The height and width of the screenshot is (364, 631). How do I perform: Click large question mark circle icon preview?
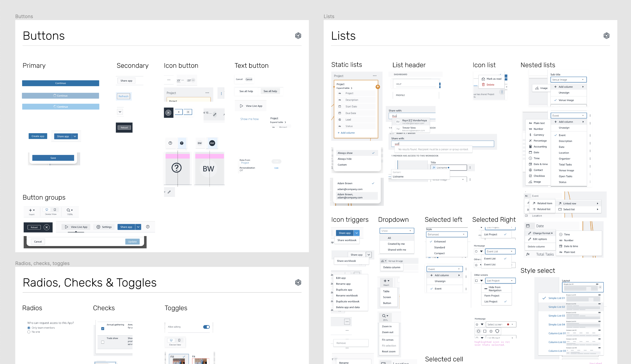177,168
